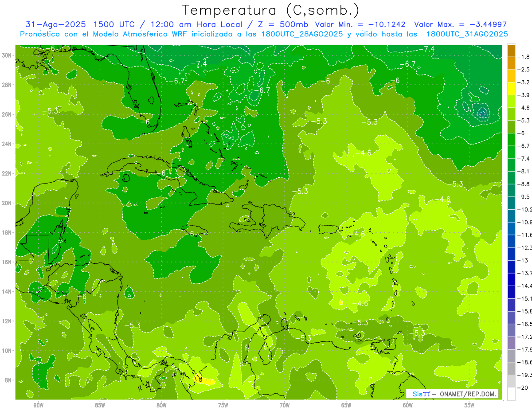Click the '-10.9' color scale label
This screenshot has height=411, width=532.
tap(525, 222)
